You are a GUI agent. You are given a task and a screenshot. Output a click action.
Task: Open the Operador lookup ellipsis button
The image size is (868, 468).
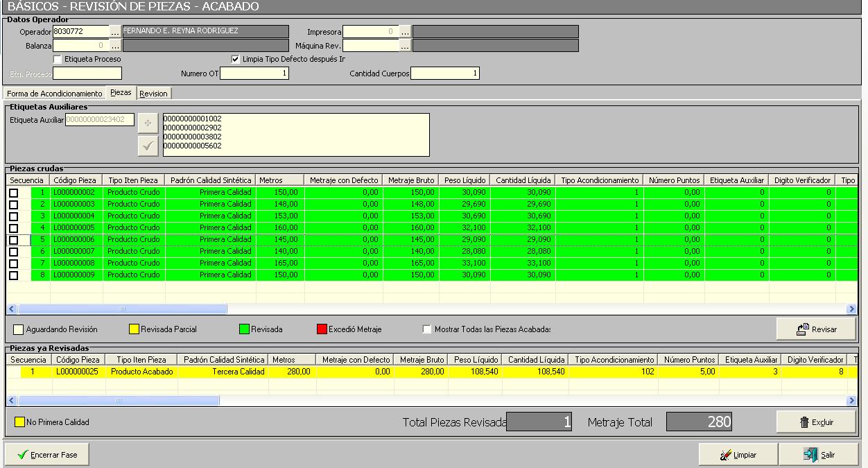coord(115,32)
